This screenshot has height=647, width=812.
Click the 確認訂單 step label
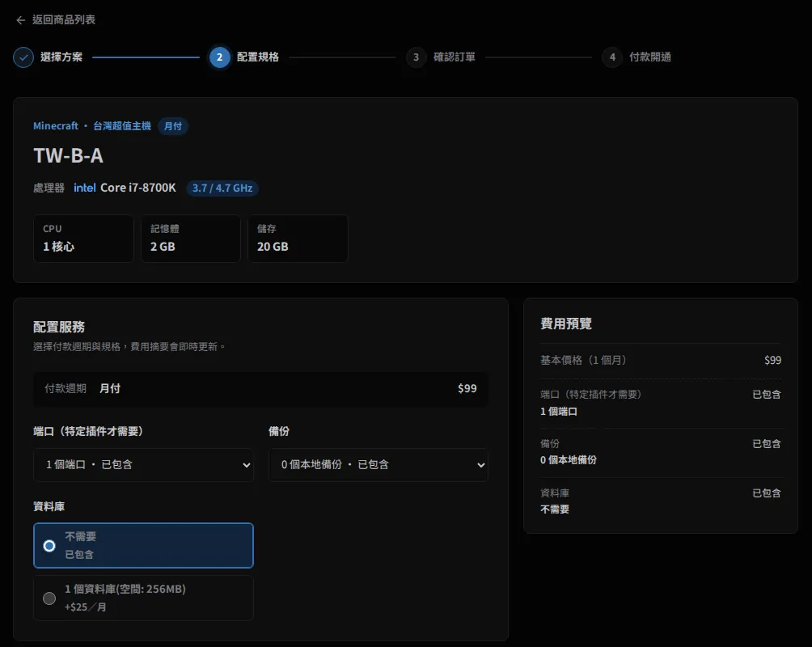(x=455, y=57)
